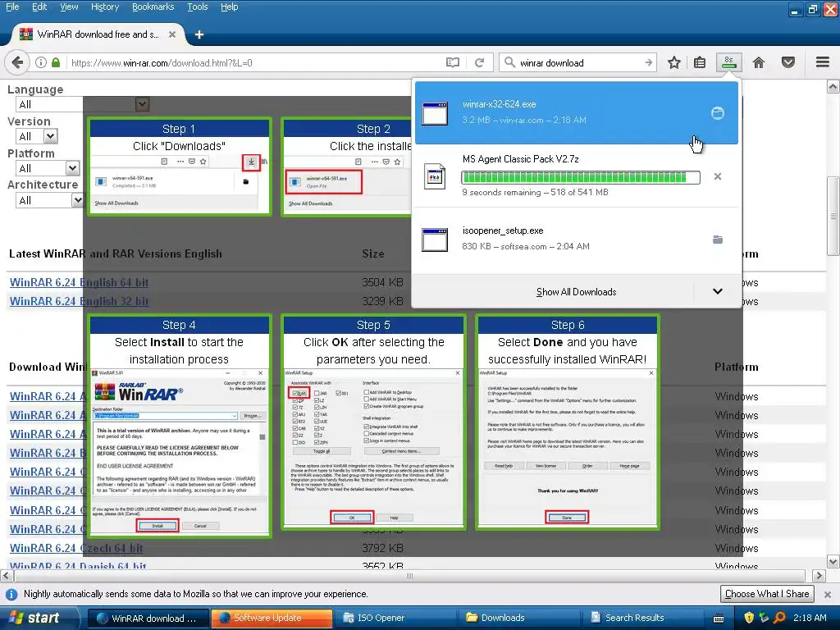Open the hamburger menu

tap(823, 62)
